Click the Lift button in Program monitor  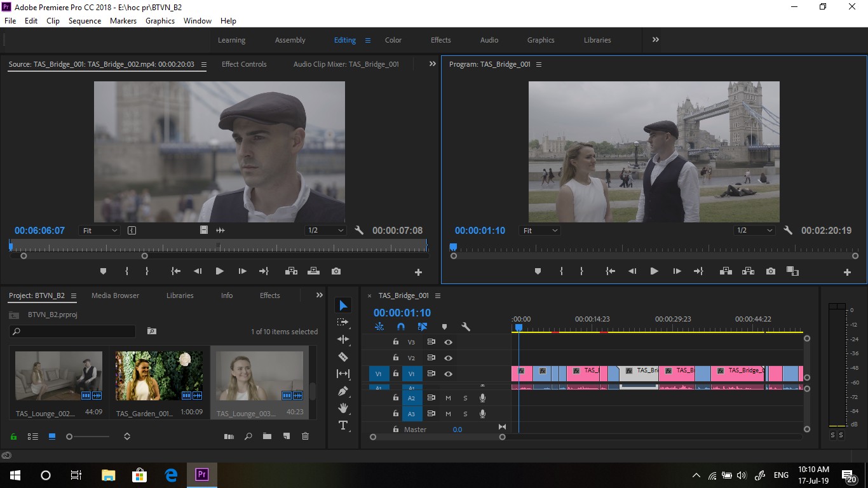pos(726,271)
